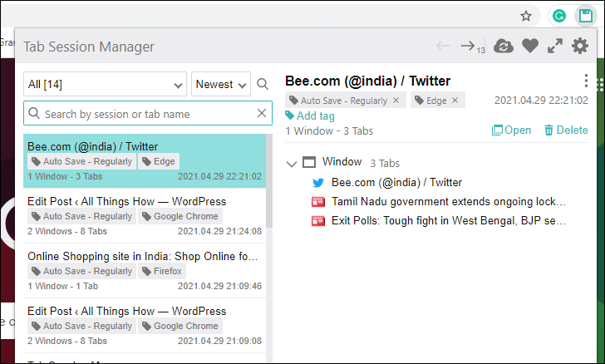This screenshot has width=605, height=364.
Task: Click the magnifier search toggle icon
Action: coord(263,84)
